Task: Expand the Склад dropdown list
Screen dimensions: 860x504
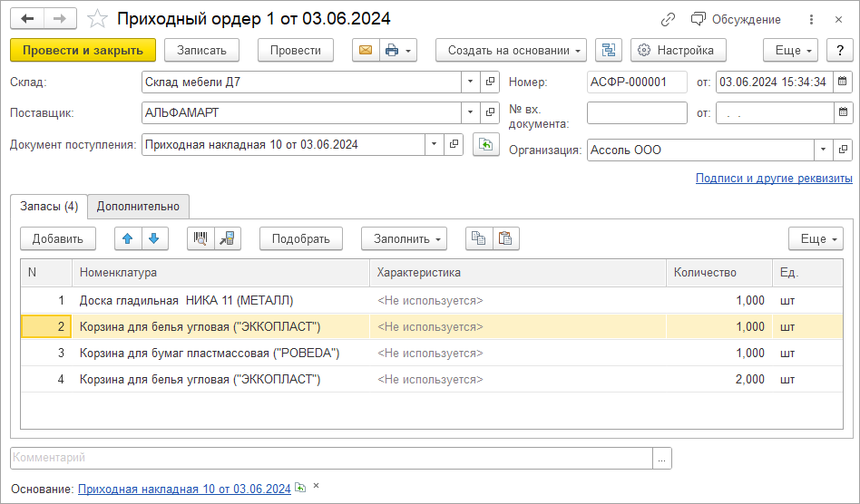Action: [470, 82]
